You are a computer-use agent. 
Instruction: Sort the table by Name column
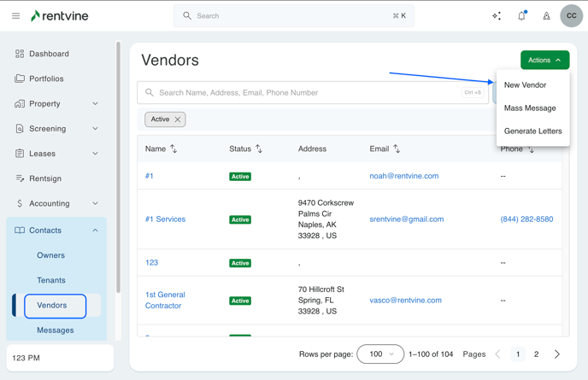pos(173,149)
